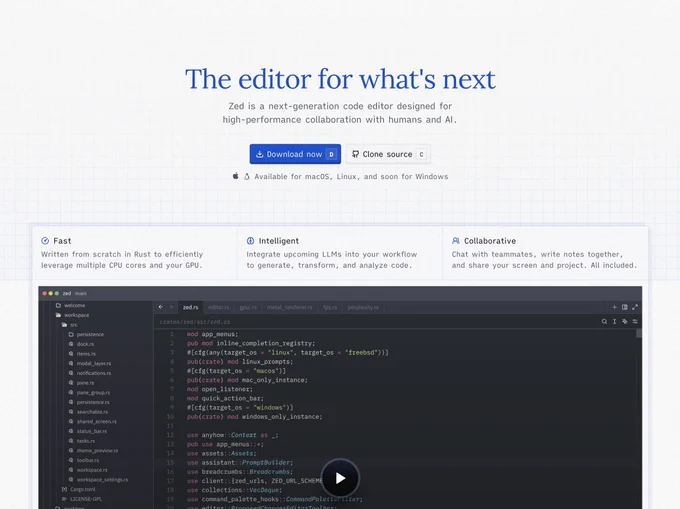
Task: Click the Apple logo icon
Action: (235, 176)
